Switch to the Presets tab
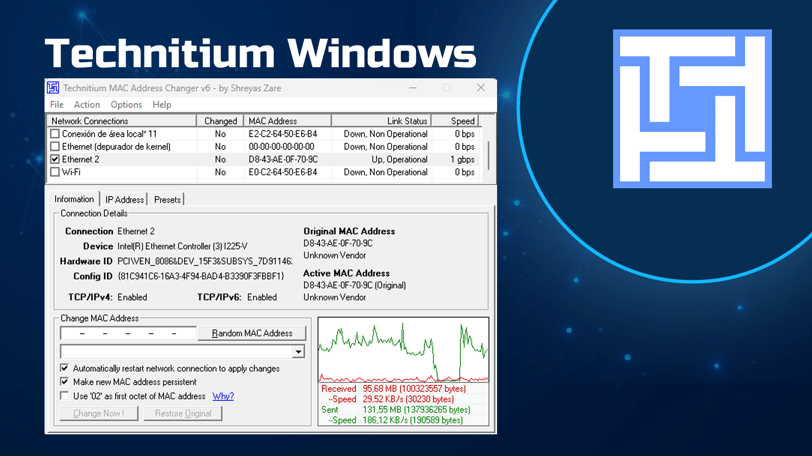812x456 pixels. pos(167,200)
